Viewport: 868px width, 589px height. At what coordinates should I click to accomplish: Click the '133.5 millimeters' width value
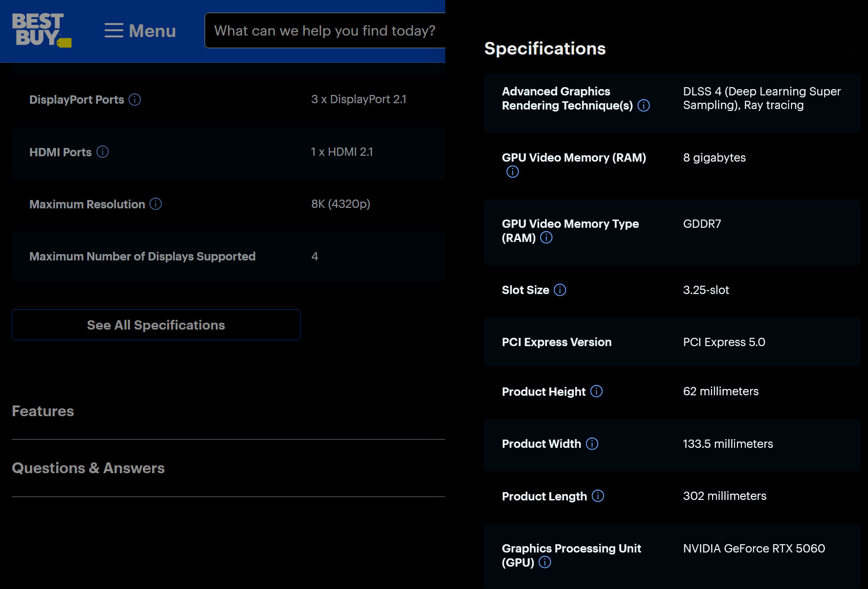(728, 444)
